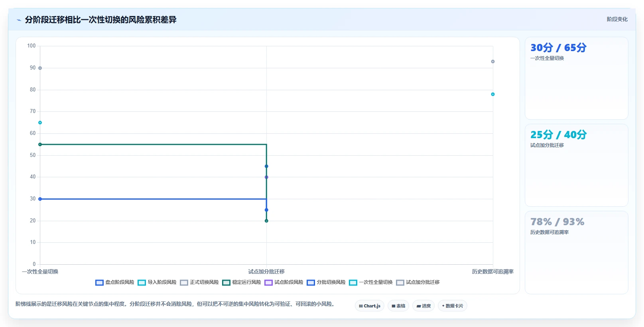The image size is (644, 327).
Task: Click the gray swatch of 试点加分批迁移 legend
Action: 400,283
